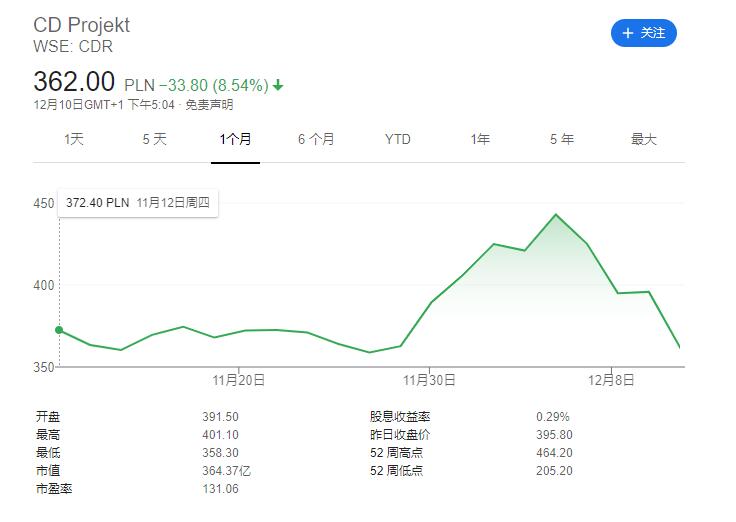Click the 12月8日 axis label
736x522 pixels.
611,380
